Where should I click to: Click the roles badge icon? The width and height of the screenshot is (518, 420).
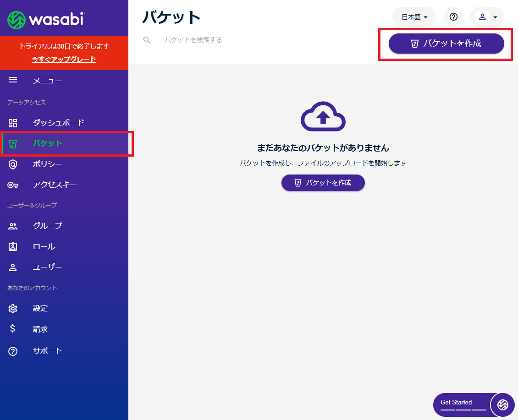[x=13, y=247]
